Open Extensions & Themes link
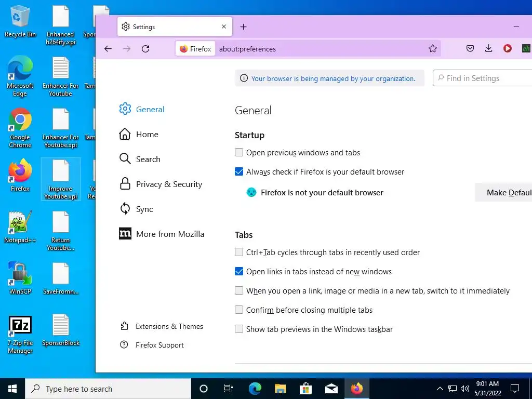The image size is (532, 399). 162,326
